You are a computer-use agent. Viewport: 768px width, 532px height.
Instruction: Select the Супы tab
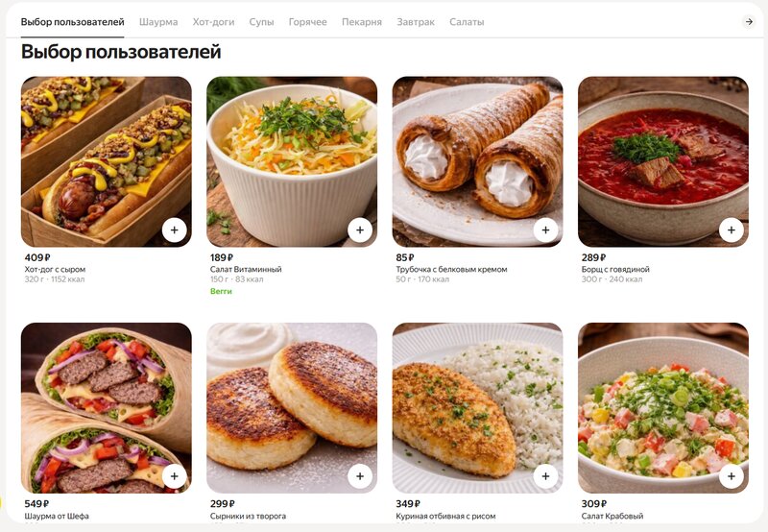coord(261,22)
